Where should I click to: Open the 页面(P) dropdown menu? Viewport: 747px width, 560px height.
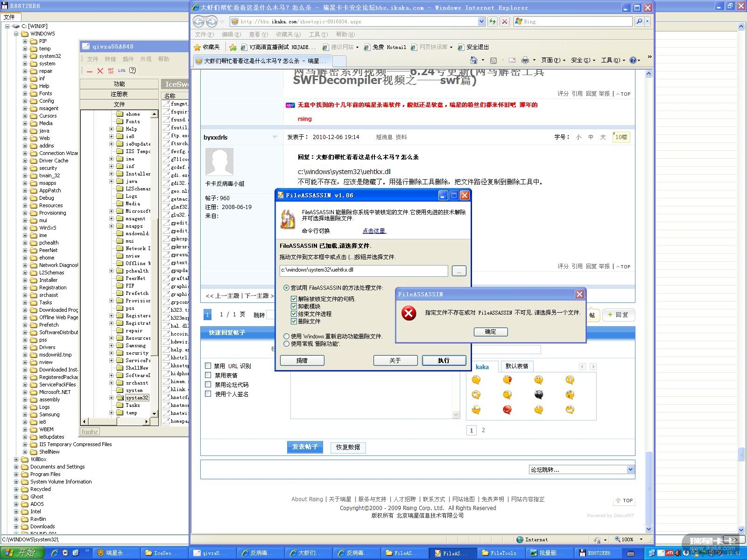(x=553, y=60)
